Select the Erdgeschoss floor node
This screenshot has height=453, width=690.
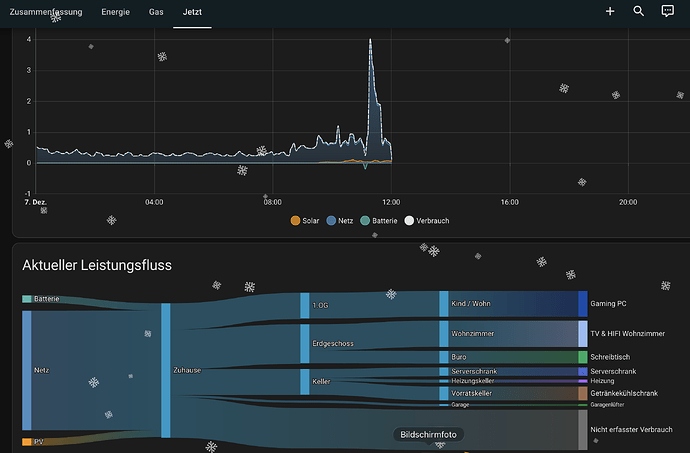click(305, 343)
